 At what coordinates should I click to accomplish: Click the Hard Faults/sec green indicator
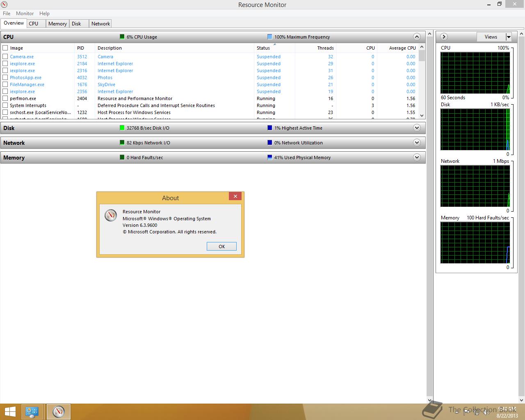click(x=122, y=157)
